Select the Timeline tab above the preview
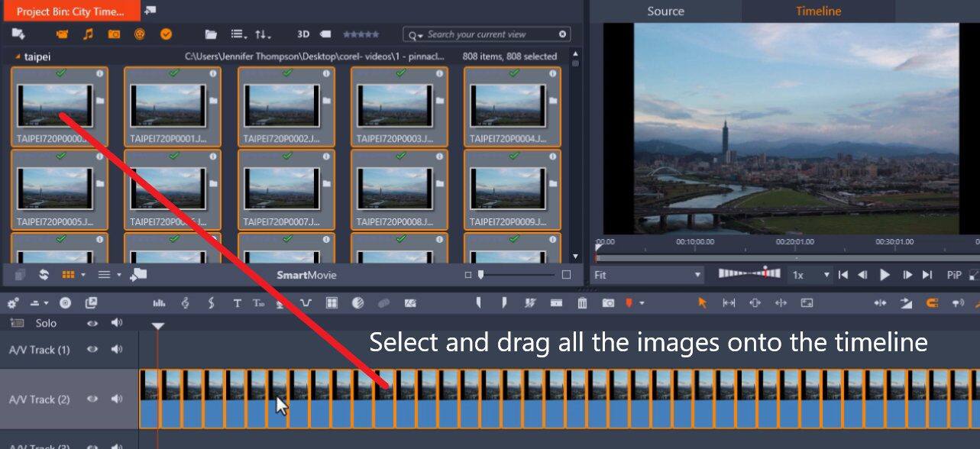This screenshot has width=980, height=449. point(817,11)
